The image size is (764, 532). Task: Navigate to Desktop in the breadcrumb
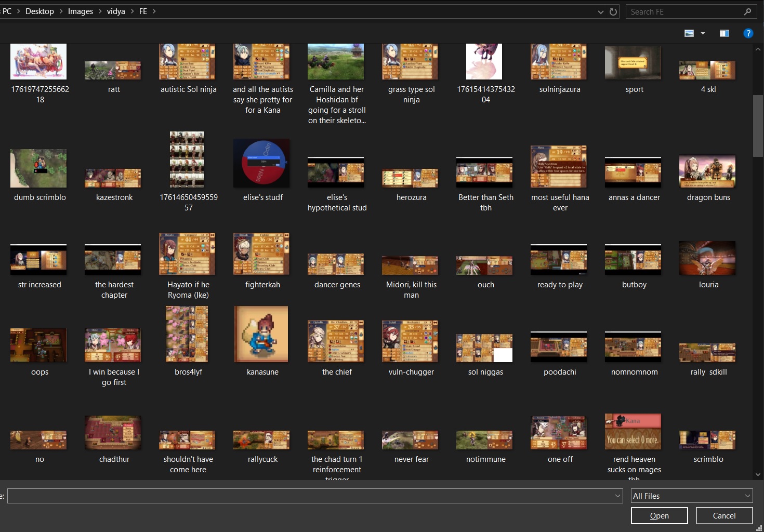(39, 11)
